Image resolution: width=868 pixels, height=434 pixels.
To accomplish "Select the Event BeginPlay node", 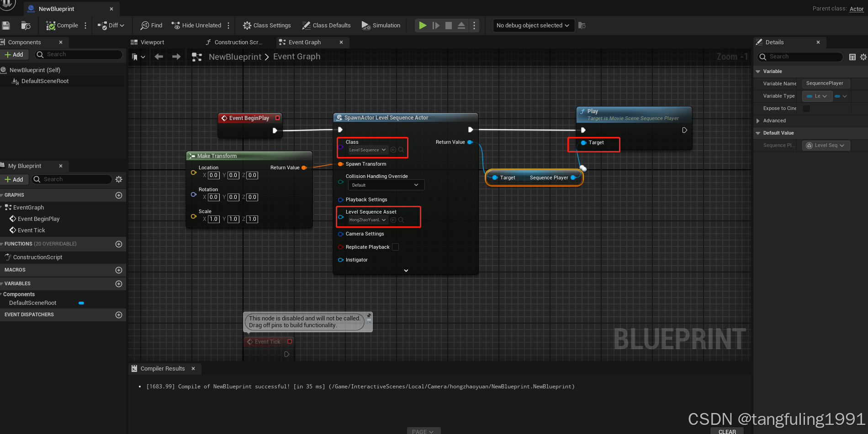I will 249,118.
